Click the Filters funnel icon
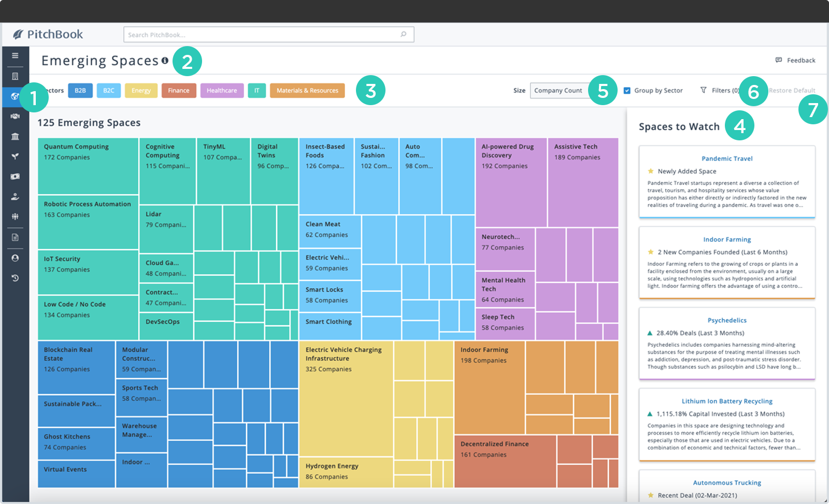829x504 pixels. coord(703,90)
